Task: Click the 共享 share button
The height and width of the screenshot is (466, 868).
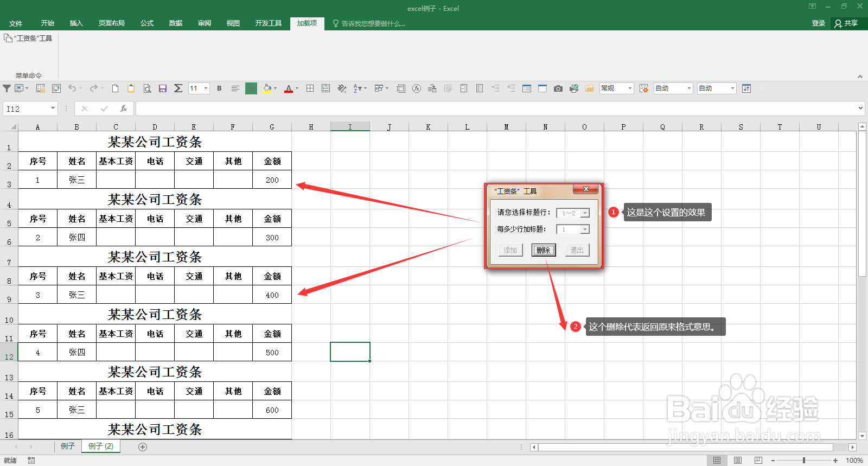Action: click(846, 23)
